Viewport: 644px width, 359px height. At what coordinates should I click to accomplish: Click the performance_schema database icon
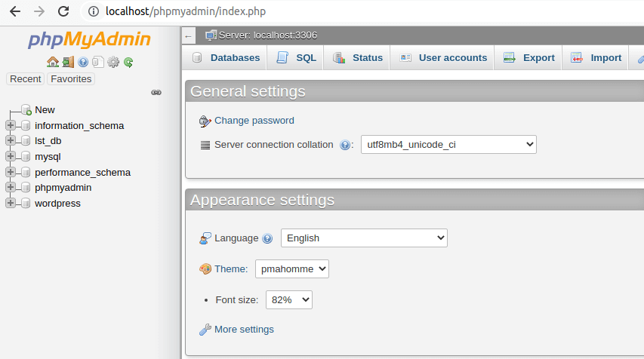(x=26, y=172)
